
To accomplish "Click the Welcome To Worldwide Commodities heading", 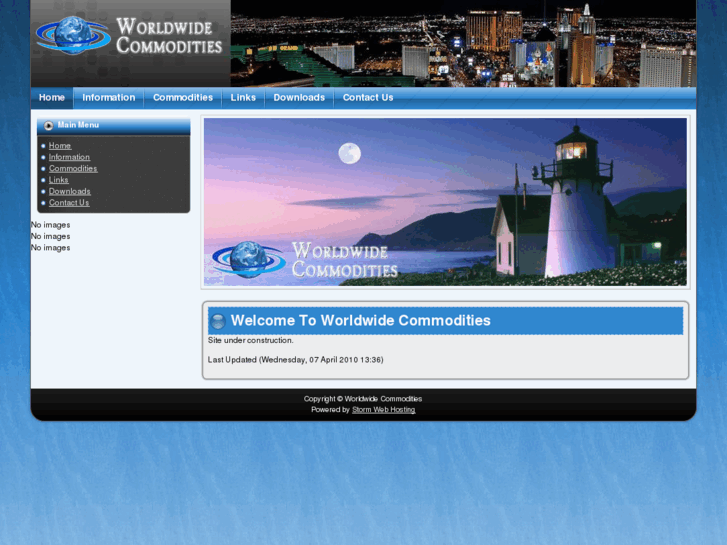I will [360, 321].
